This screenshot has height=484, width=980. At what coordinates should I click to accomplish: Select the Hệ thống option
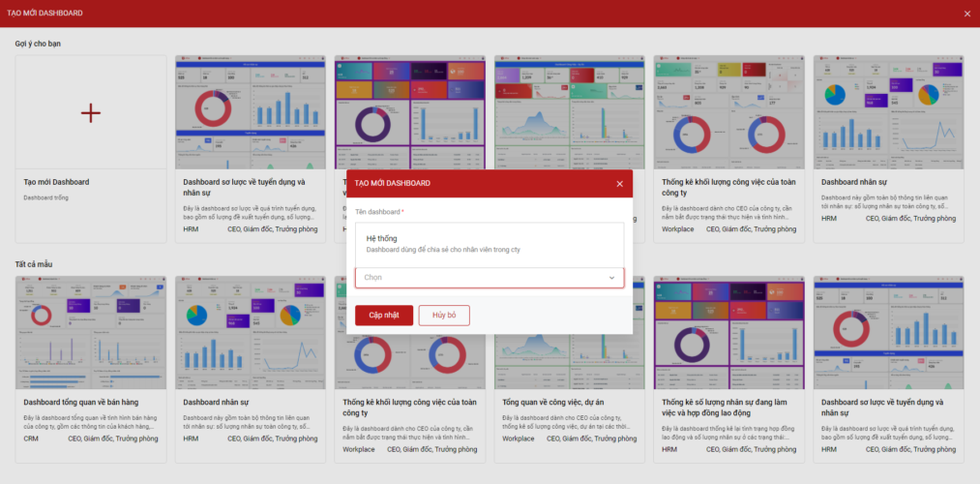click(x=490, y=243)
